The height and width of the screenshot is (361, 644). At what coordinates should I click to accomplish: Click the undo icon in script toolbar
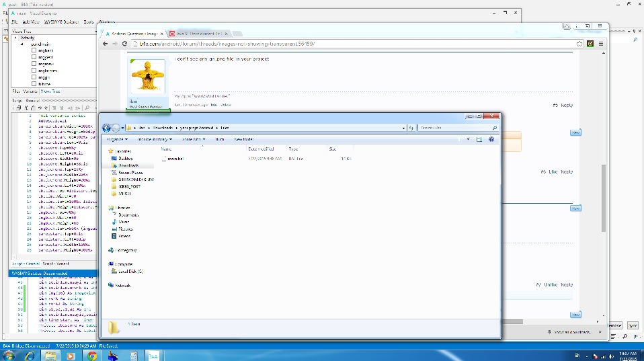(x=40, y=108)
